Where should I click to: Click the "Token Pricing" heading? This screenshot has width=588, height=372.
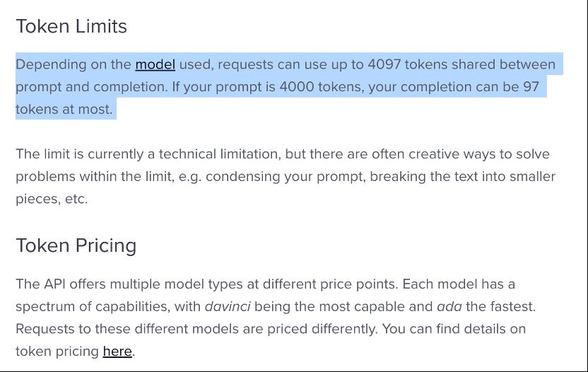click(76, 245)
